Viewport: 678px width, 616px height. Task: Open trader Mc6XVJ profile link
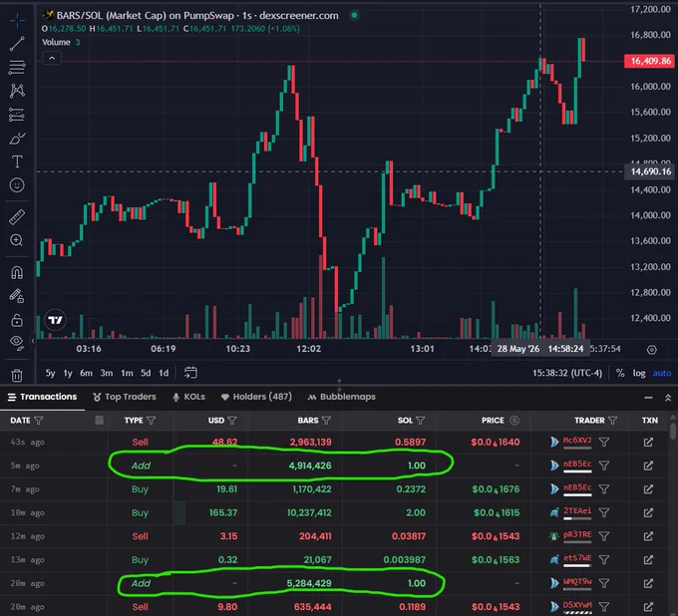pyautogui.click(x=577, y=441)
